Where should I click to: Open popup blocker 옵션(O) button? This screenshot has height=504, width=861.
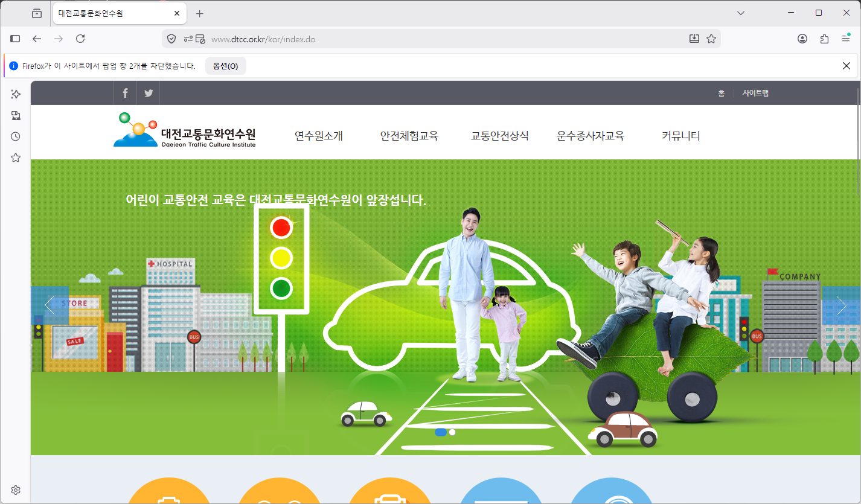point(226,66)
